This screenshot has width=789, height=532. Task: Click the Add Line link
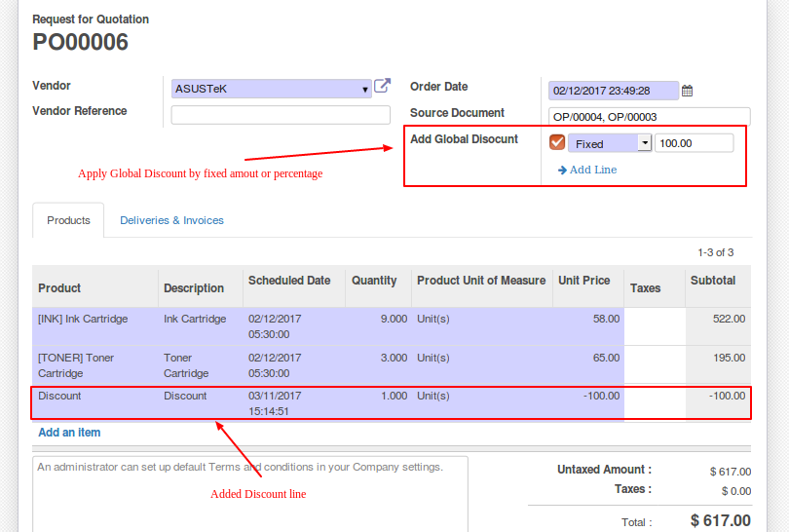click(x=592, y=170)
